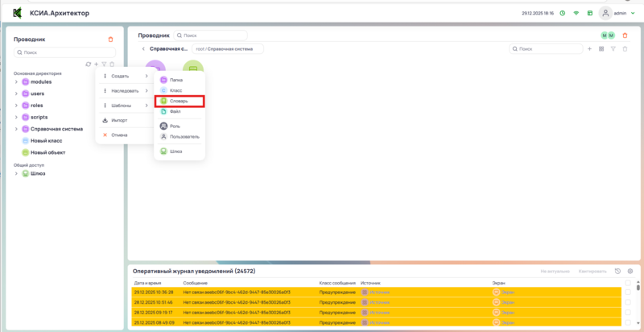Screen dimensions: 644x332
Task: Expand the modules folder in the tree
Action: tap(16, 82)
